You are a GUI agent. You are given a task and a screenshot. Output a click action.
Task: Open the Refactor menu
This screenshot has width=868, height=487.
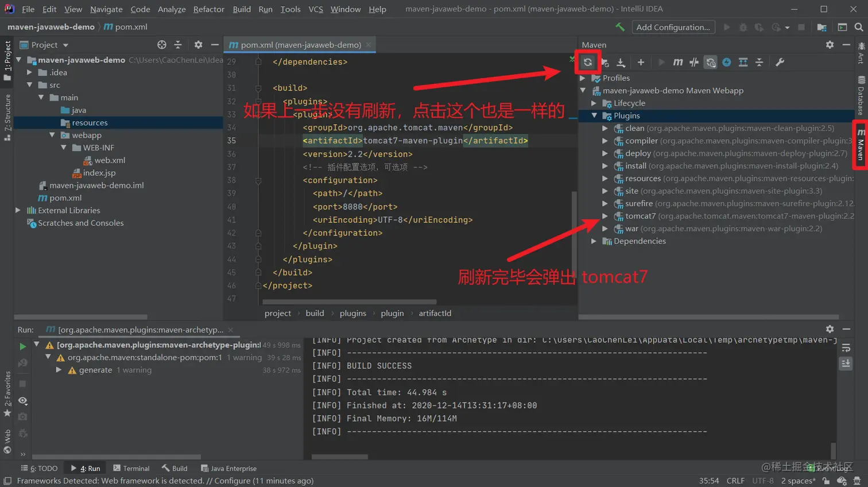click(x=209, y=9)
